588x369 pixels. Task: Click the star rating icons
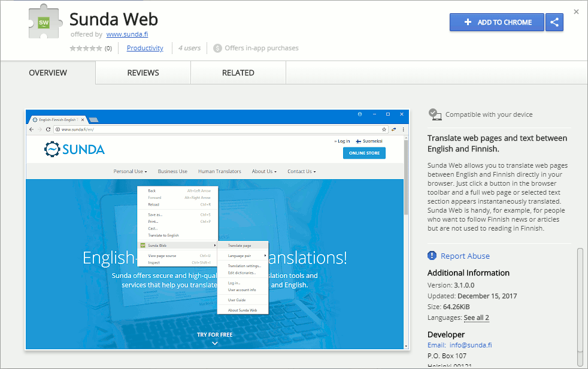86,48
